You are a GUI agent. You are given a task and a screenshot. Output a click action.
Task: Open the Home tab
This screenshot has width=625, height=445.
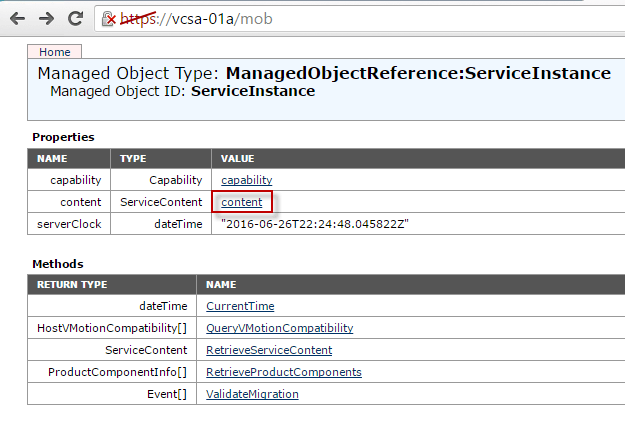click(x=54, y=52)
